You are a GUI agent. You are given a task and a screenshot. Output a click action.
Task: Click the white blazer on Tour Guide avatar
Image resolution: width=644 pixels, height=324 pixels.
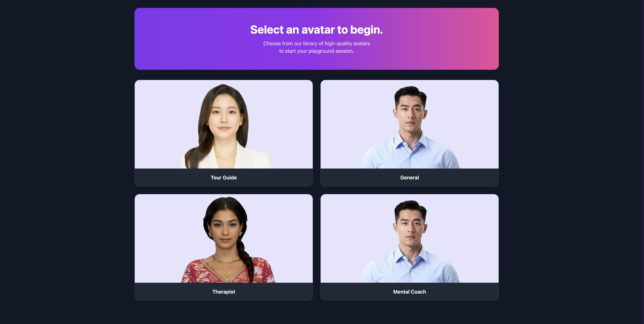click(252, 157)
